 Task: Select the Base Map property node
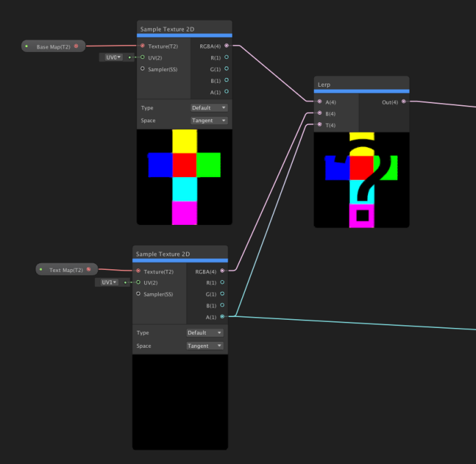point(52,46)
